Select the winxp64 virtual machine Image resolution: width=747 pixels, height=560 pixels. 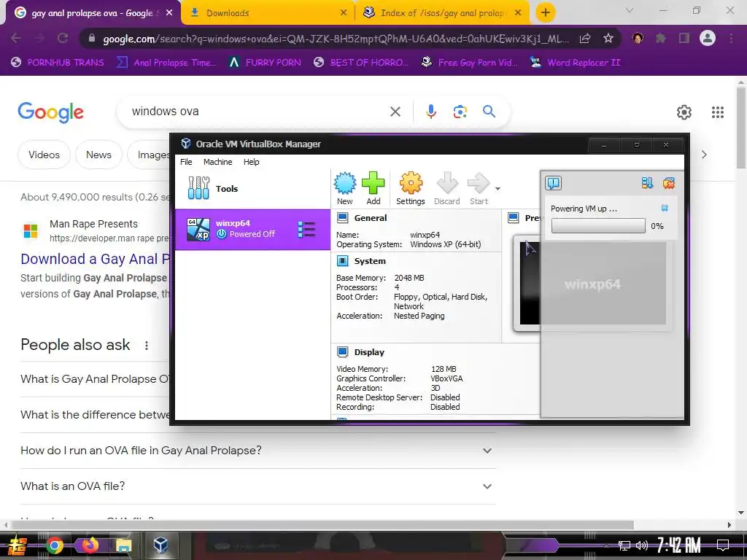pyautogui.click(x=252, y=230)
